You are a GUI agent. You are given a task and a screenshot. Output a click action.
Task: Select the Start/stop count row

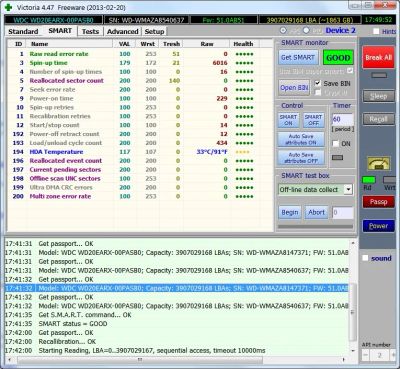point(140,125)
